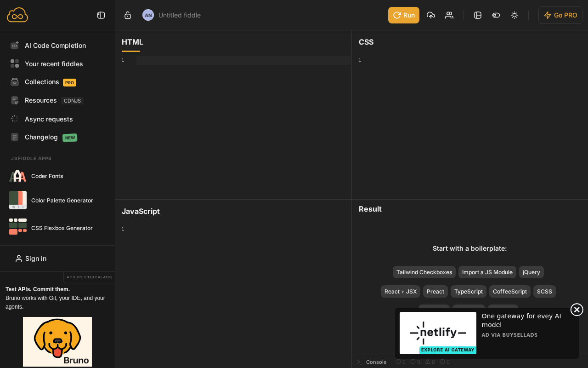The width and height of the screenshot is (588, 368).
Task: Click the lock privacy icon
Action: coord(128,15)
